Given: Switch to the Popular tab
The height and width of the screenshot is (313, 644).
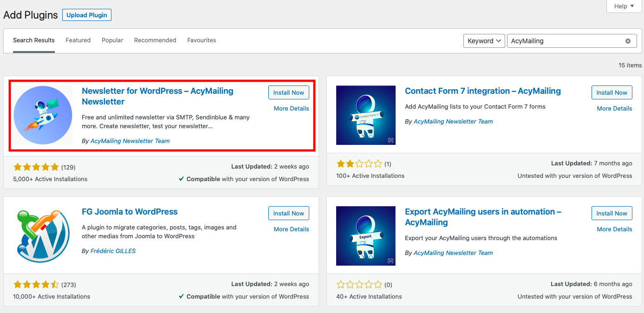Looking at the screenshot, I should coord(112,40).
